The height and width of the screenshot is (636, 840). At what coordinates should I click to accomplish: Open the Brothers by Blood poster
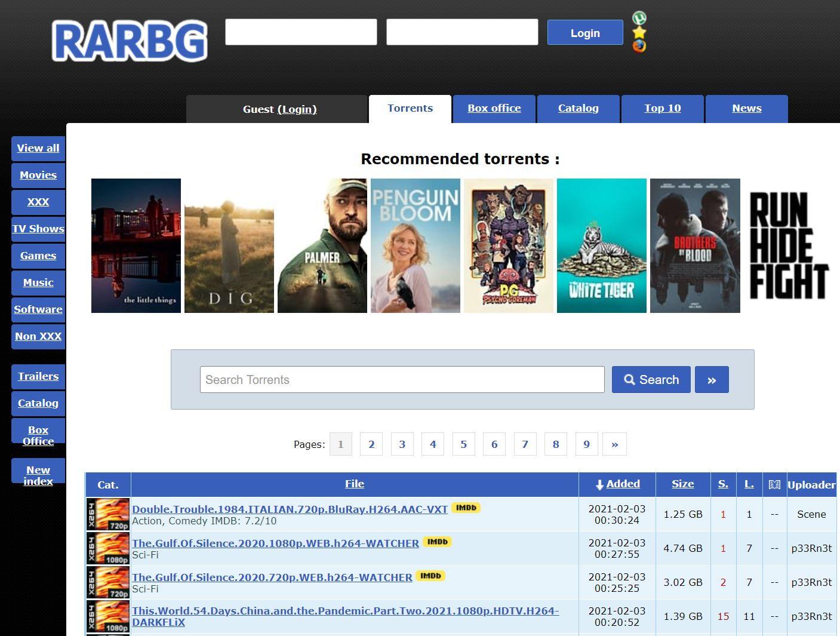click(x=695, y=245)
